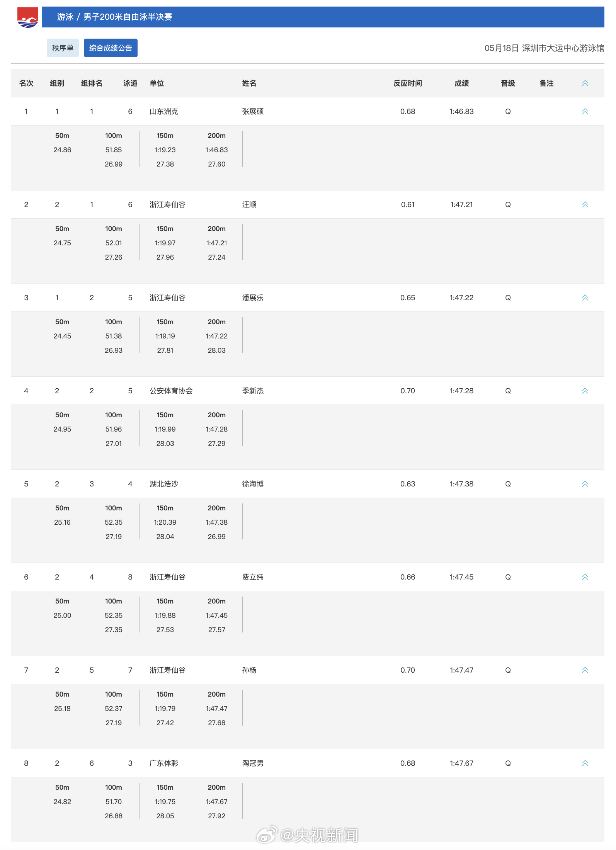Click the 成绩 column header

461,83
